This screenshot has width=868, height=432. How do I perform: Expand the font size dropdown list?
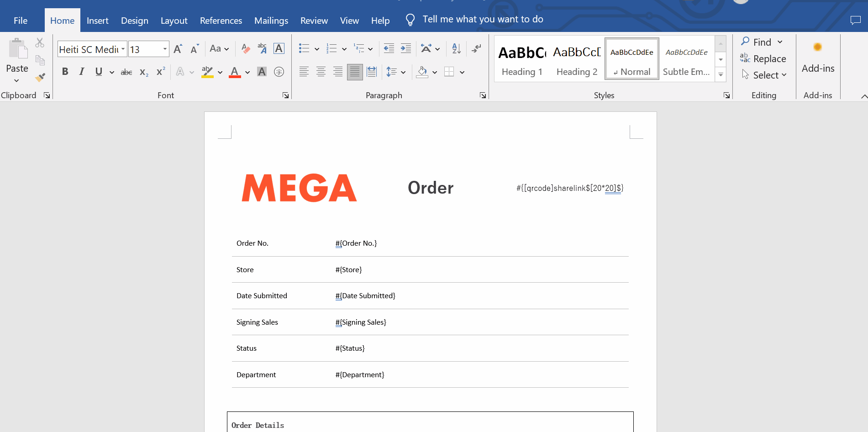165,49
